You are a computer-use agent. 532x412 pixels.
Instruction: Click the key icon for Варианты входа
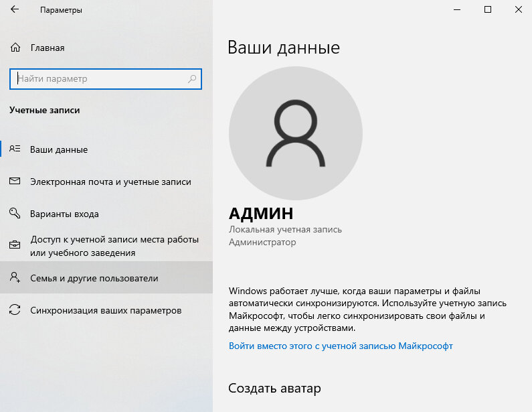[x=15, y=213]
